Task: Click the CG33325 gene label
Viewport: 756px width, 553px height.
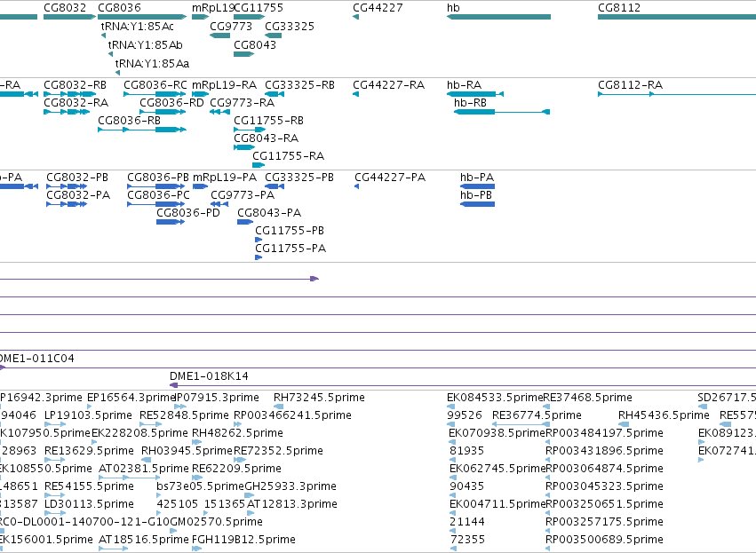Action: (x=290, y=26)
